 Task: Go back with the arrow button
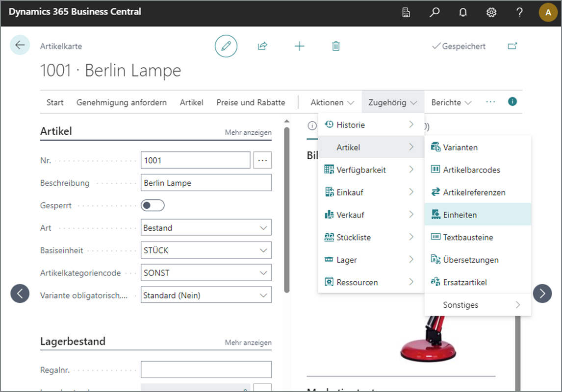pyautogui.click(x=20, y=45)
